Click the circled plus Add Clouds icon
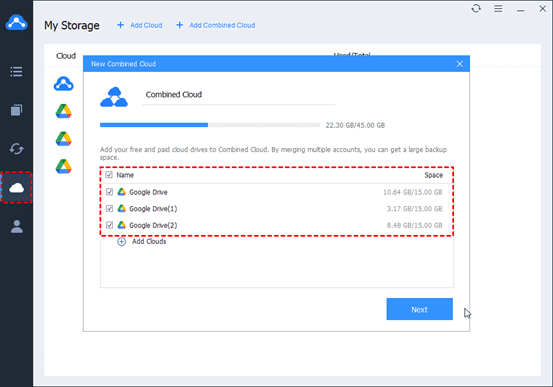This screenshot has height=387, width=553. click(122, 242)
